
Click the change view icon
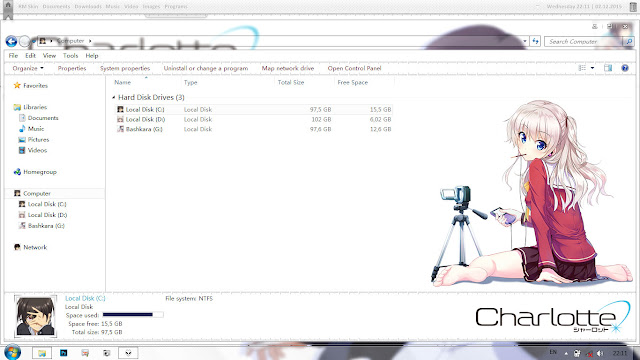point(582,68)
